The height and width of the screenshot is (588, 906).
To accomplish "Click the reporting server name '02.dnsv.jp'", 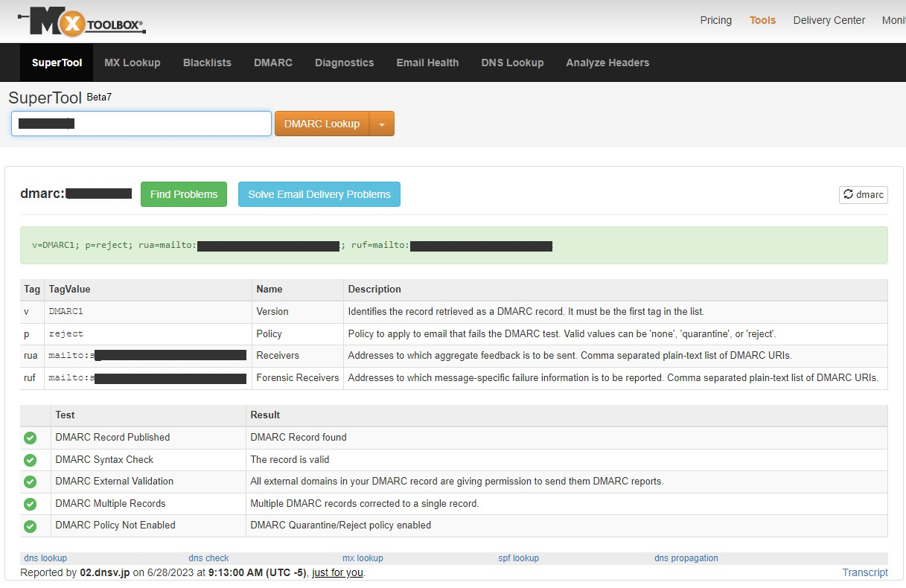I will 105,573.
